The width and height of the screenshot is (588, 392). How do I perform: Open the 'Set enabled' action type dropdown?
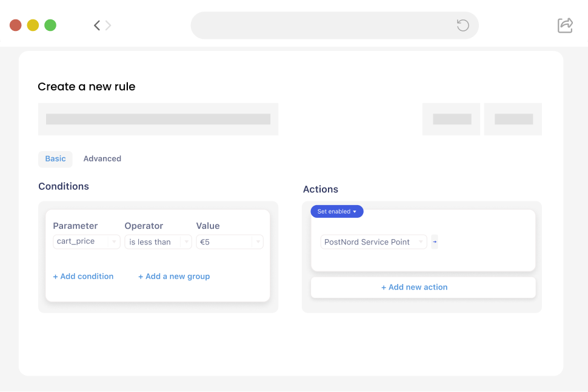point(337,211)
